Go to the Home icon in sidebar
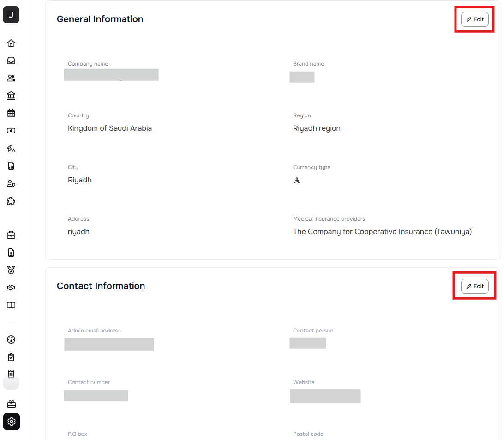 tap(11, 43)
